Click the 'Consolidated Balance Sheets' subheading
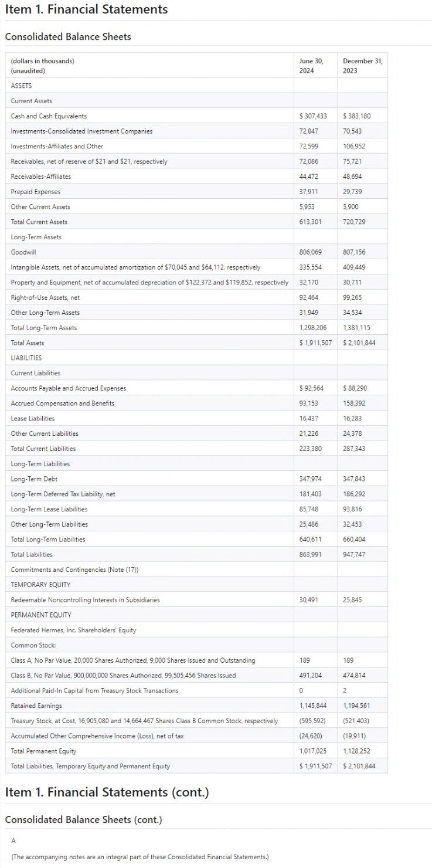Image resolution: width=432 pixels, height=868 pixels. click(68, 37)
